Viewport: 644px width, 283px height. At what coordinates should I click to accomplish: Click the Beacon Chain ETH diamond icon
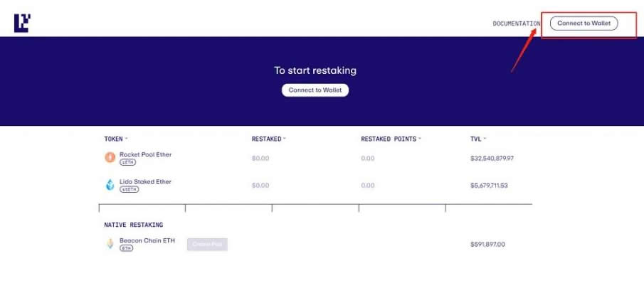pyautogui.click(x=110, y=244)
